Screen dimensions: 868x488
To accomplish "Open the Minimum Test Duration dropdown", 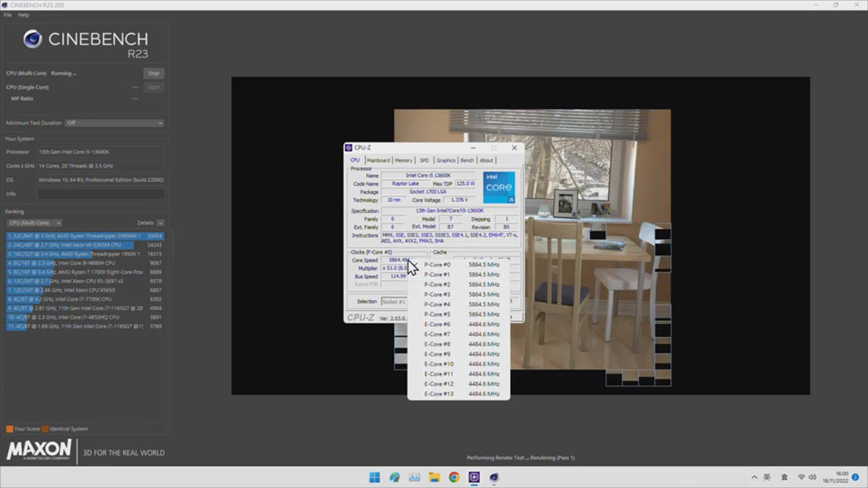I will click(114, 123).
